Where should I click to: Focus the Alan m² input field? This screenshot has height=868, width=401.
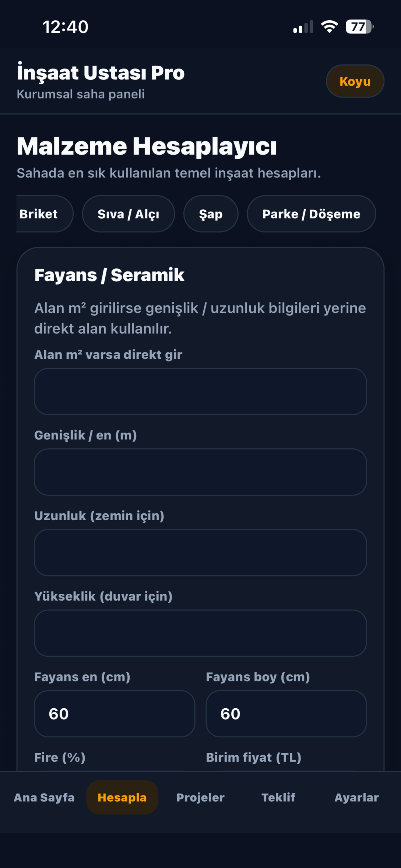click(200, 391)
